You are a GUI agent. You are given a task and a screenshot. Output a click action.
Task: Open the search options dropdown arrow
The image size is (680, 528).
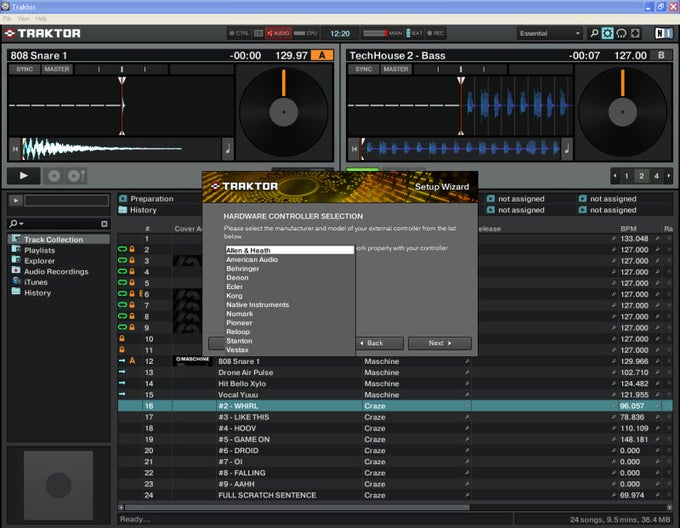click(x=21, y=224)
